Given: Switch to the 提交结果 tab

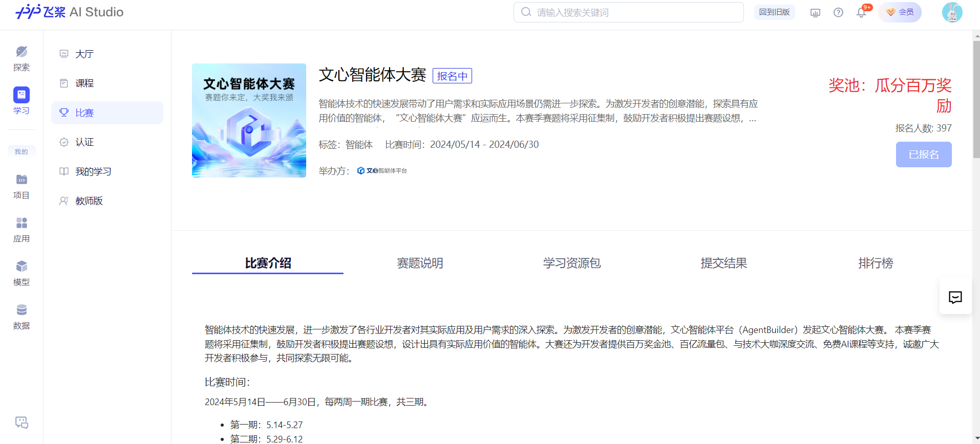Looking at the screenshot, I should pyautogui.click(x=723, y=263).
